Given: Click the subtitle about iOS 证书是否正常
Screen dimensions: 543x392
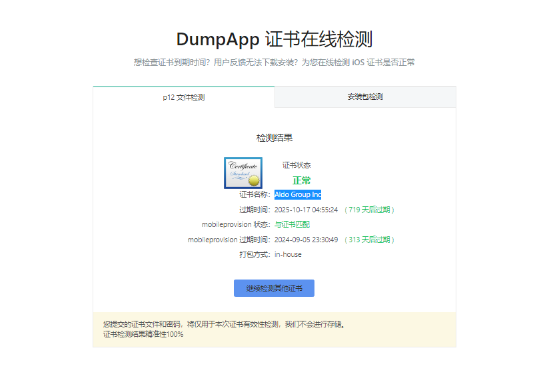Looking at the screenshot, I should click(x=274, y=63).
